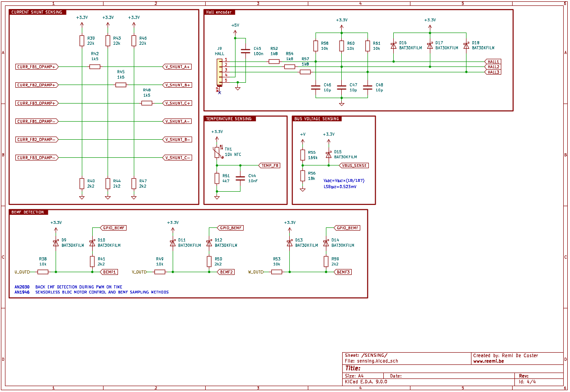The height and width of the screenshot is (392, 570).
Task: Click the CURR_FB3_OPAMP+ net label
Action: tap(38, 103)
